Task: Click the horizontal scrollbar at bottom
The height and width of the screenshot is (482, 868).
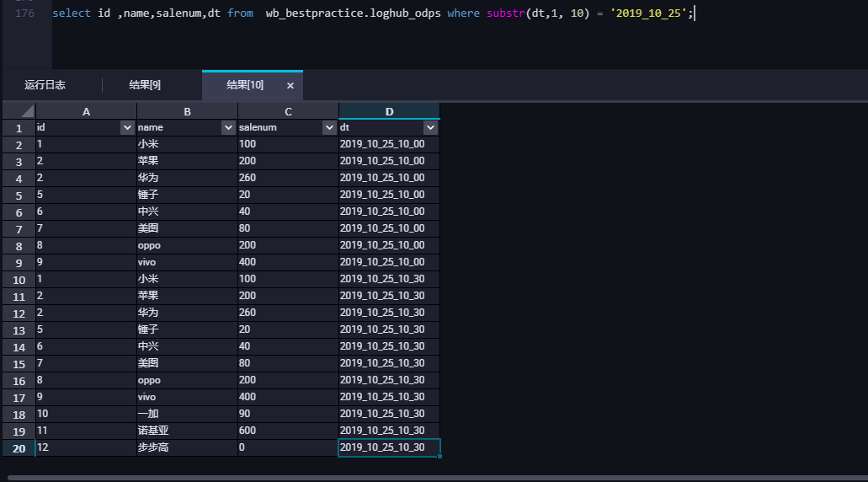Action: 437,478
